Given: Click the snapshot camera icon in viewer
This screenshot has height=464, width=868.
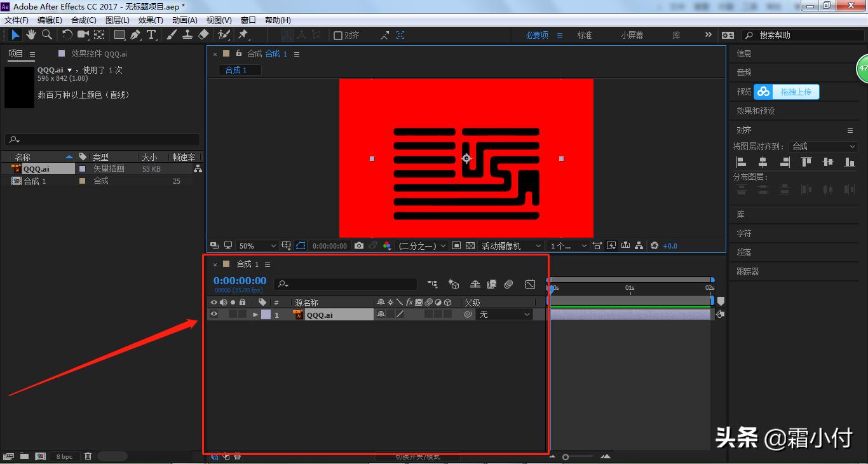Looking at the screenshot, I should pyautogui.click(x=359, y=246).
